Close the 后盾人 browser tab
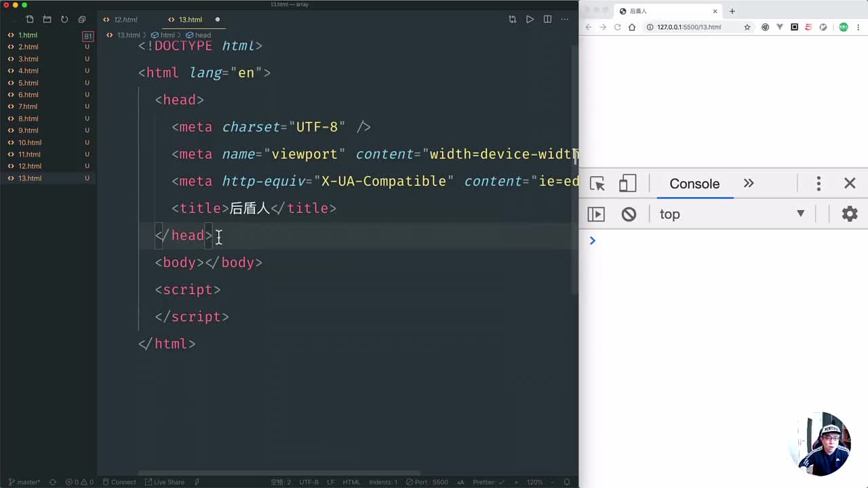The height and width of the screenshot is (488, 868). (715, 11)
